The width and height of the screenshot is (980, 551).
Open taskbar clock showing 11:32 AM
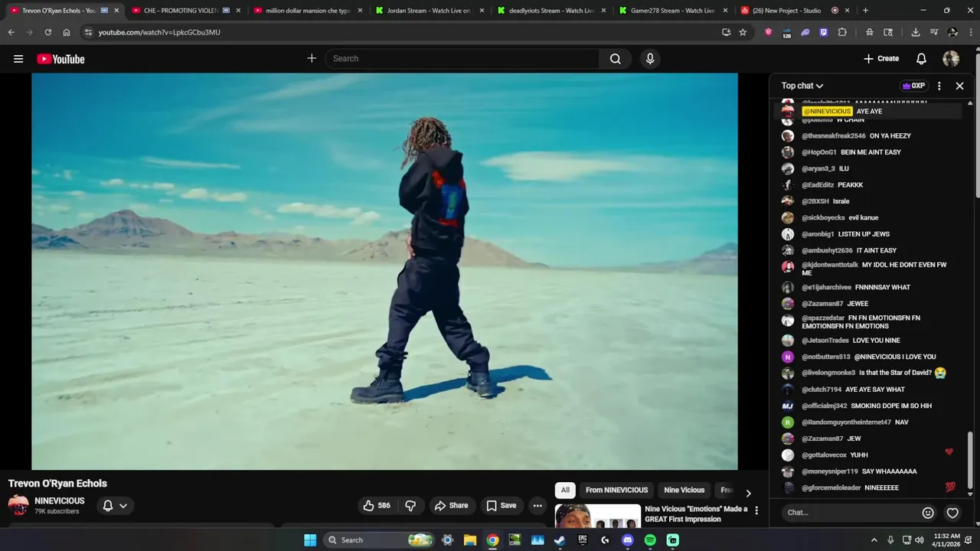pyautogui.click(x=946, y=540)
